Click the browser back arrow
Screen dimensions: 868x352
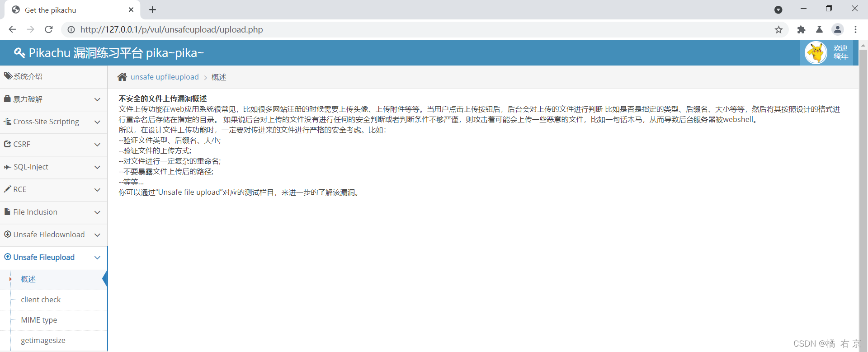(x=12, y=29)
